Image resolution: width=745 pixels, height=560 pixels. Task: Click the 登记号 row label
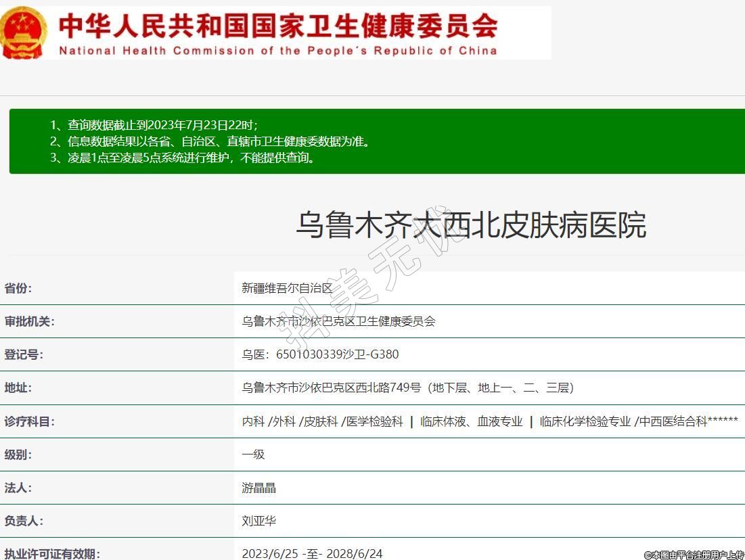coord(24,354)
